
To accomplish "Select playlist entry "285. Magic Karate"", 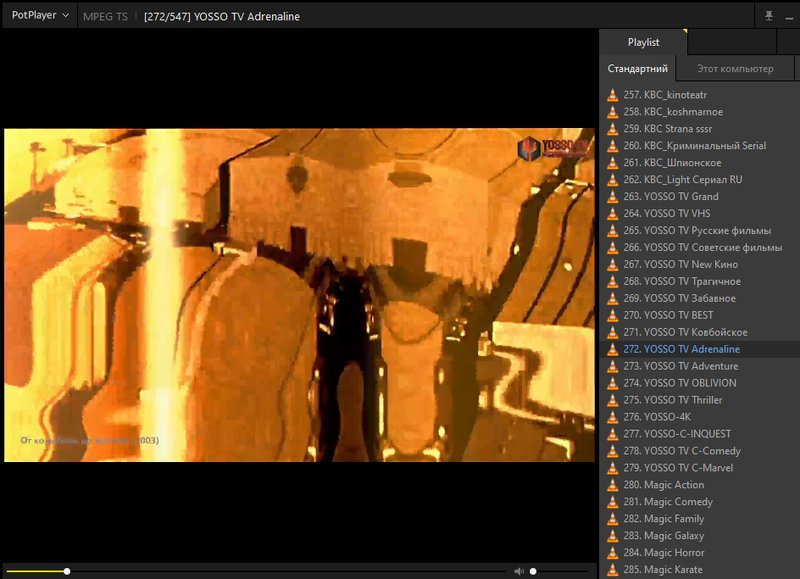I will coord(700,570).
